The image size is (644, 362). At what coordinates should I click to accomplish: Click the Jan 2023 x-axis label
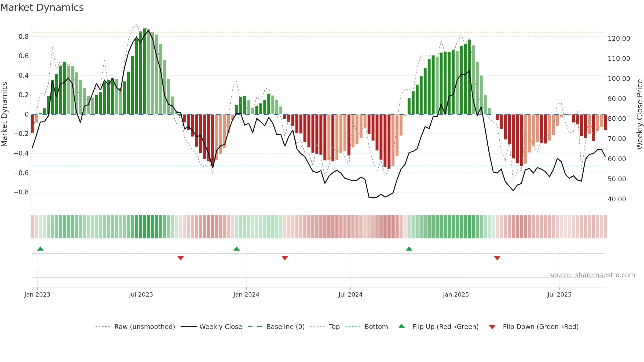(37, 294)
